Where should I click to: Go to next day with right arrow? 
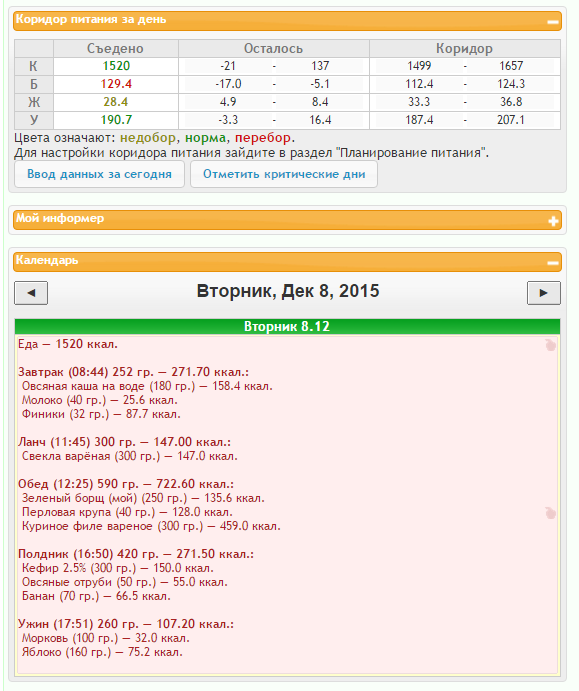544,293
